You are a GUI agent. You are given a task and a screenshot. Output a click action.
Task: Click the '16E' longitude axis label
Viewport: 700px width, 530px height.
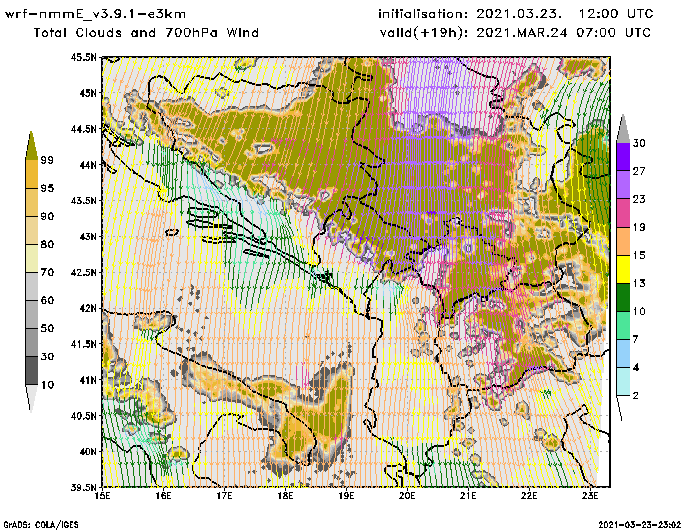point(163,496)
